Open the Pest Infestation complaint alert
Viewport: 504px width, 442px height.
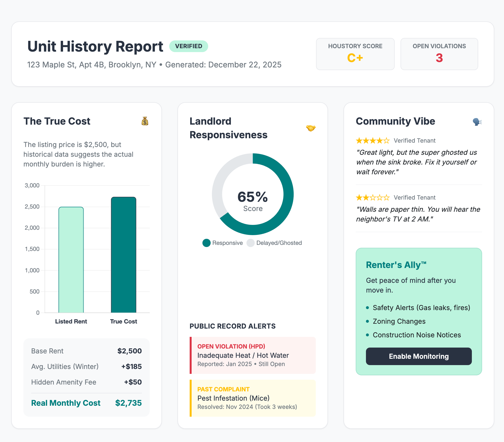point(252,398)
